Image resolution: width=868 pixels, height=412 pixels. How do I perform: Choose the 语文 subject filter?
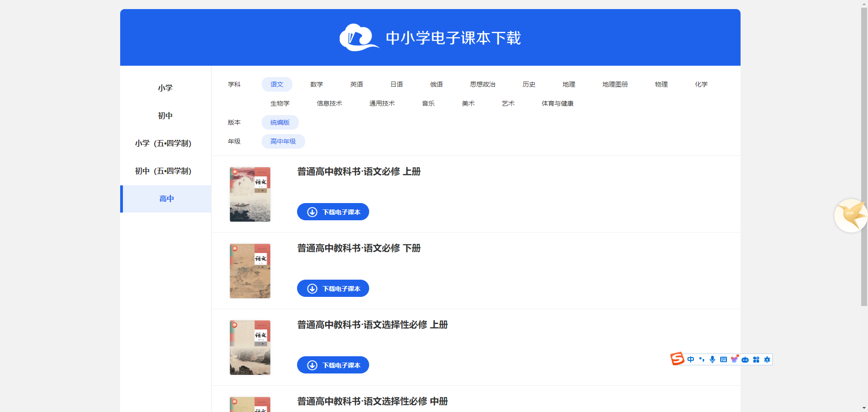pyautogui.click(x=277, y=84)
